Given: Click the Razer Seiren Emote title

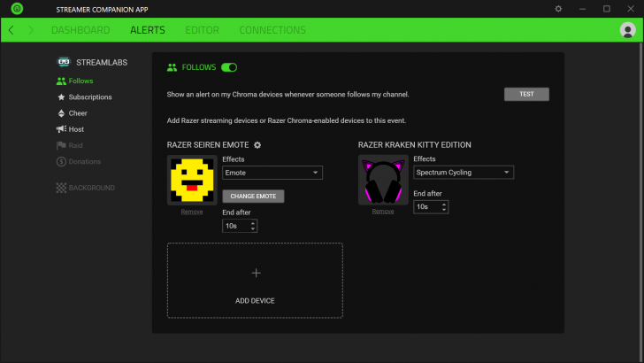Looking at the screenshot, I should (208, 144).
